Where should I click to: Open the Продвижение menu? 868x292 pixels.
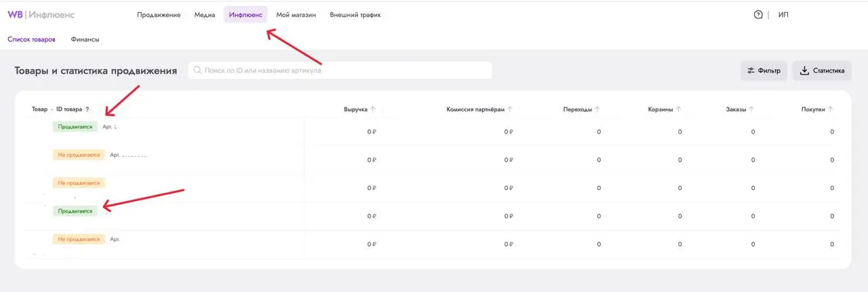click(x=159, y=14)
